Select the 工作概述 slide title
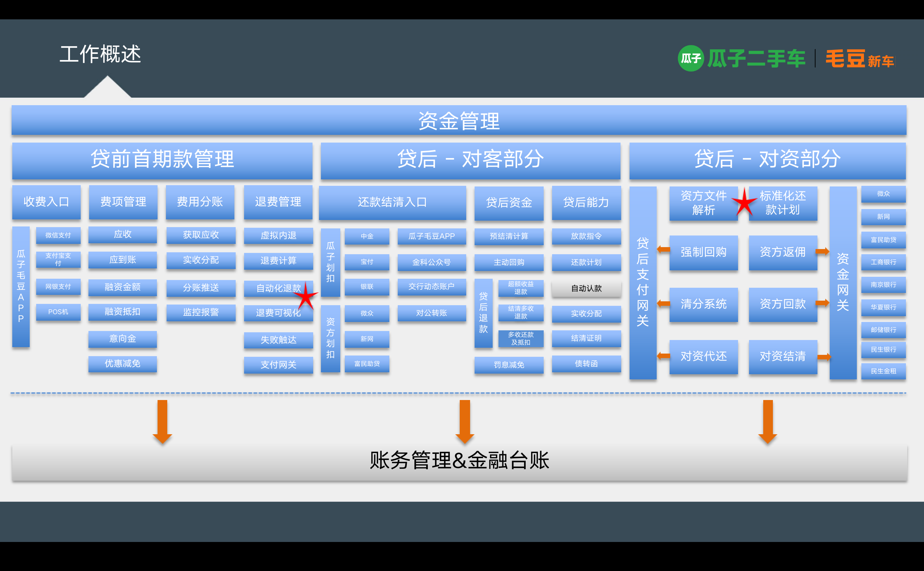This screenshot has height=571, width=924. [100, 54]
